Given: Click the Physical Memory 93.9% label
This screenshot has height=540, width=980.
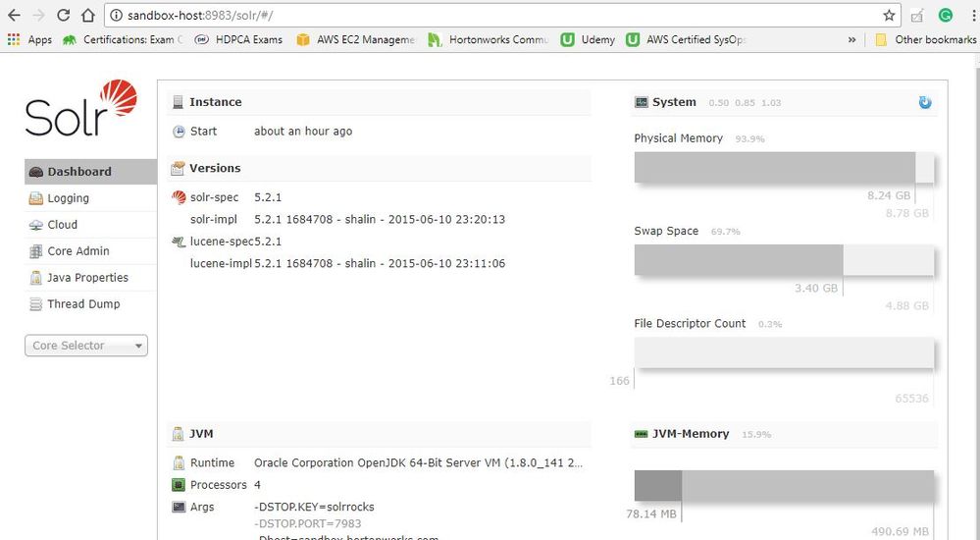Looking at the screenshot, I should (x=750, y=138).
